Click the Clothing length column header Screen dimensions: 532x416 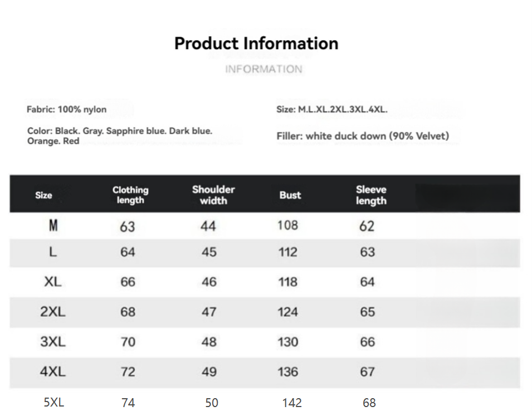[x=130, y=195]
